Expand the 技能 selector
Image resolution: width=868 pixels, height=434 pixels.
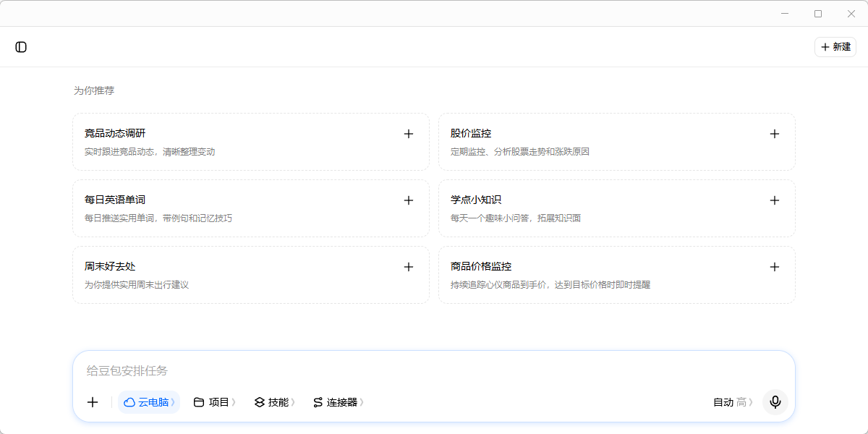(275, 402)
